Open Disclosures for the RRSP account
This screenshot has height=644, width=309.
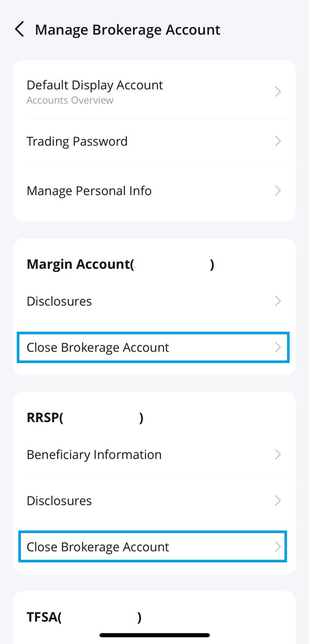(x=154, y=501)
